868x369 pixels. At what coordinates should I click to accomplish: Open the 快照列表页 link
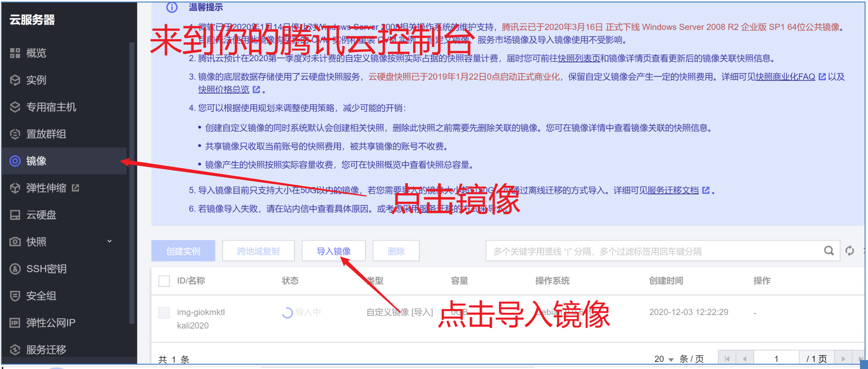(x=579, y=58)
